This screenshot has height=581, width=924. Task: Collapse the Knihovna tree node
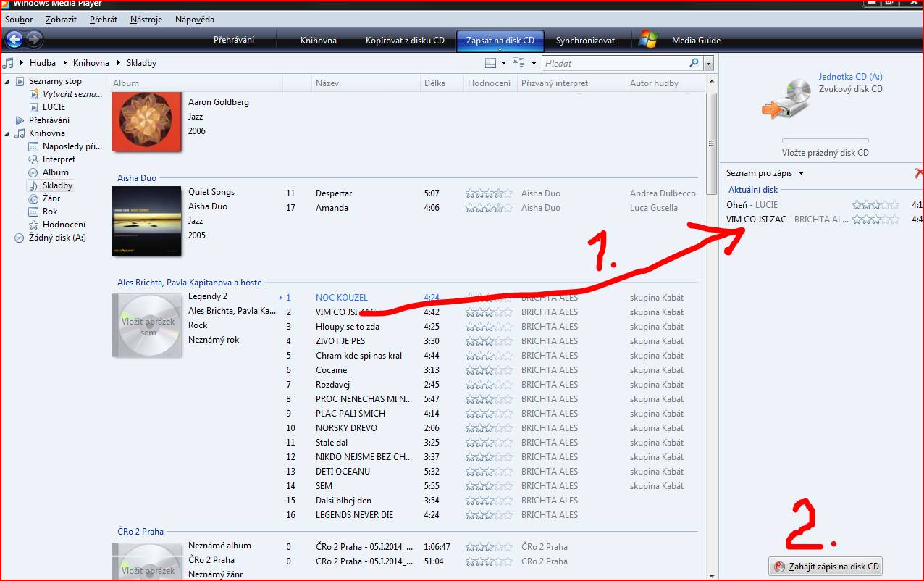pyautogui.click(x=7, y=133)
